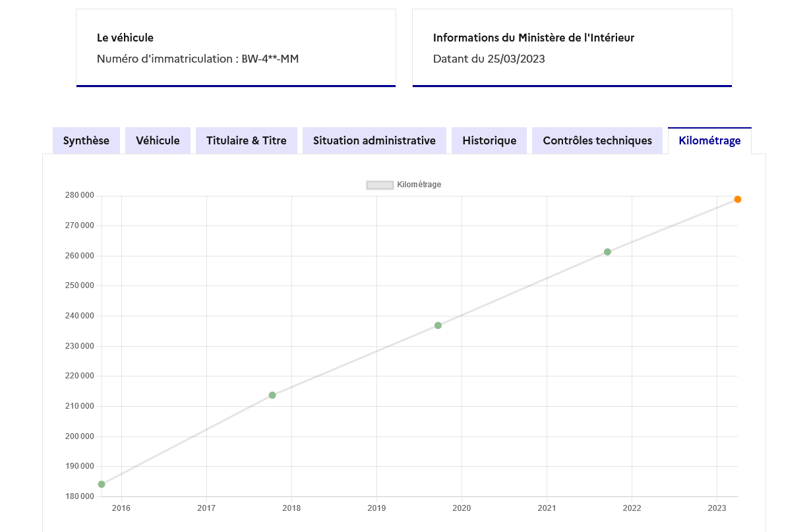
Task: Click the 280 000 label on the Y axis
Action: pyautogui.click(x=79, y=195)
